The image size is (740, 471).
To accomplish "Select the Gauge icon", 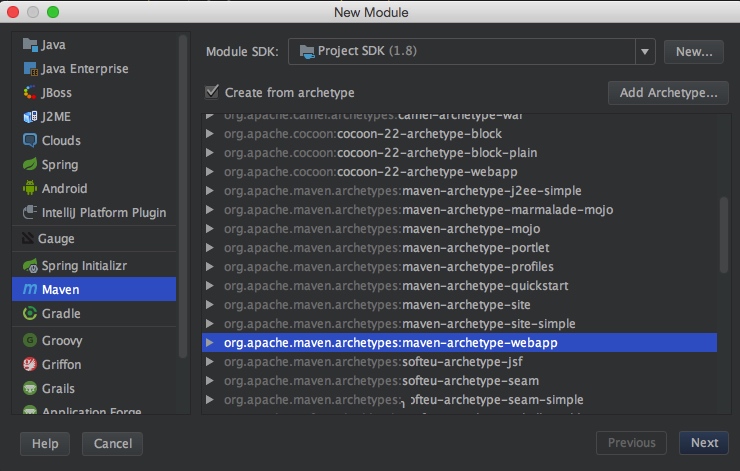I will 28,238.
